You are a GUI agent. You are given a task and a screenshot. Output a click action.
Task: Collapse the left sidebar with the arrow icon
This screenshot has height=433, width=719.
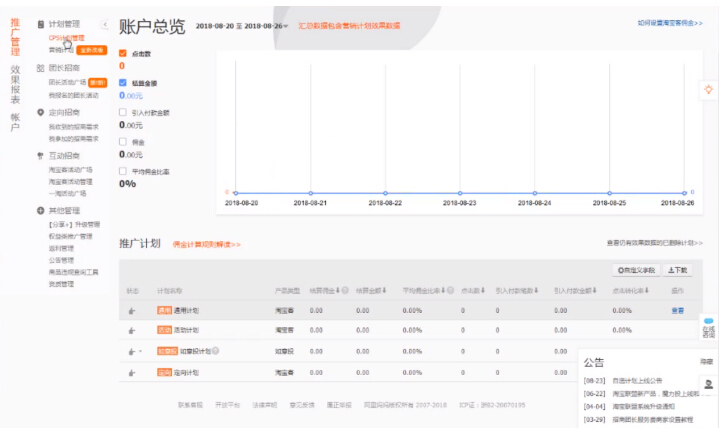pyautogui.click(x=106, y=23)
